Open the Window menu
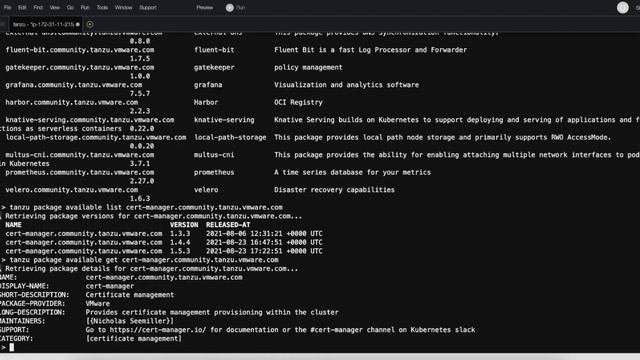Image resolution: width=640 pixels, height=360 pixels. 123,7
